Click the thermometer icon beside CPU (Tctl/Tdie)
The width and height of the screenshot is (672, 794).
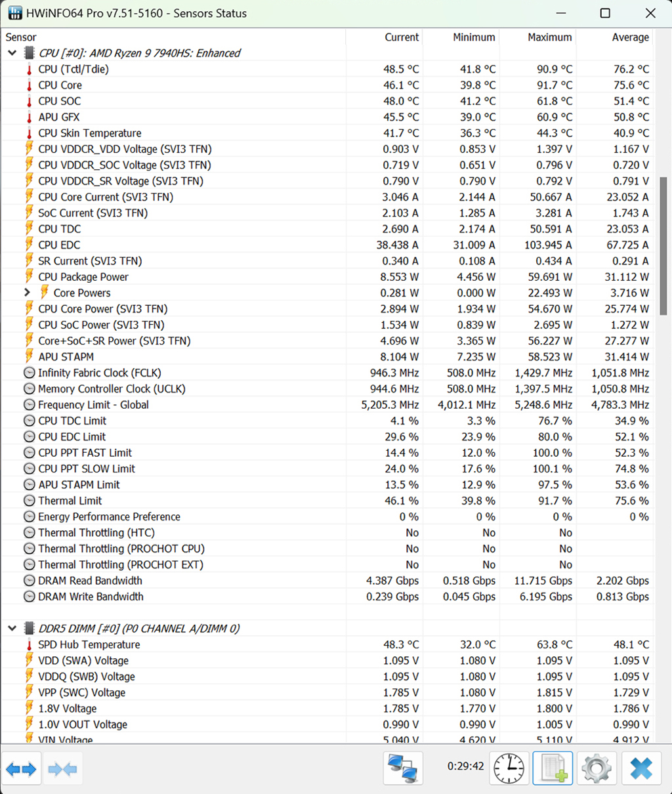pos(29,69)
